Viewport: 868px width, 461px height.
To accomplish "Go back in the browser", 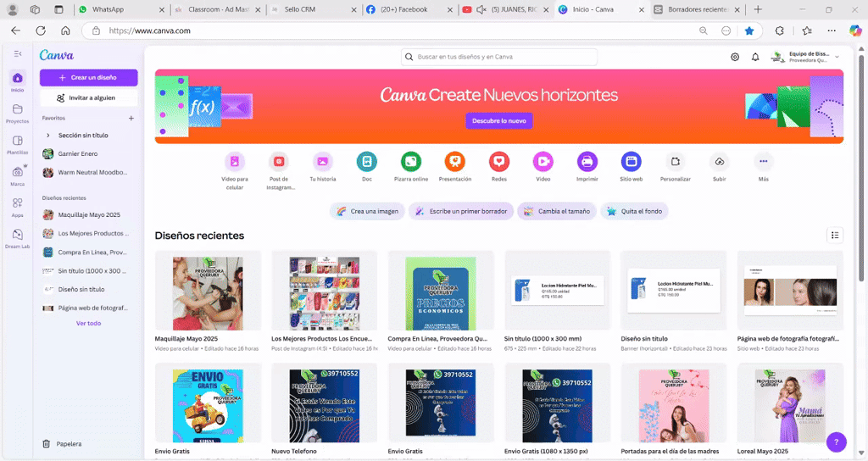I will [15, 31].
